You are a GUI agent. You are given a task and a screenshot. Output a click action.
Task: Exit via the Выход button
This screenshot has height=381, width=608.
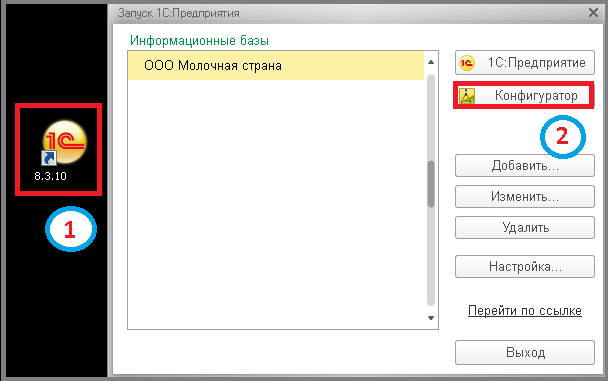pyautogui.click(x=525, y=352)
